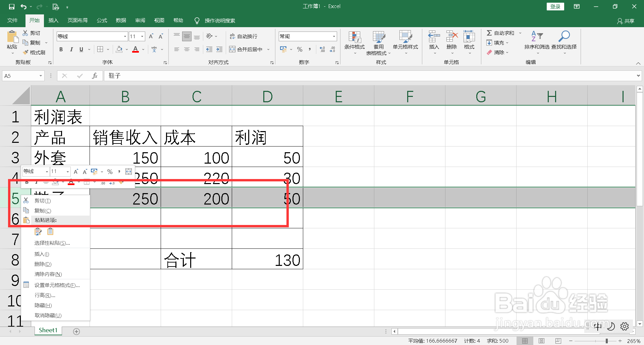Enable wrap text for selection

pyautogui.click(x=244, y=36)
